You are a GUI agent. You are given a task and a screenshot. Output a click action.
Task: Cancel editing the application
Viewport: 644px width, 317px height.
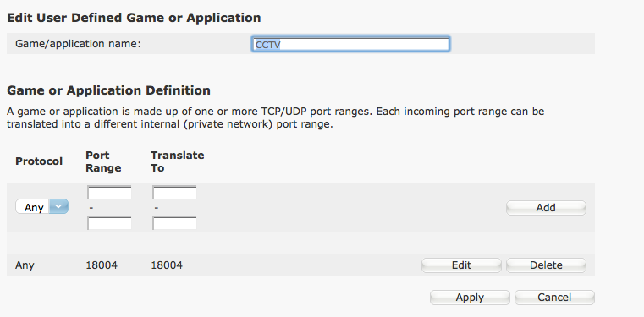[x=554, y=298]
